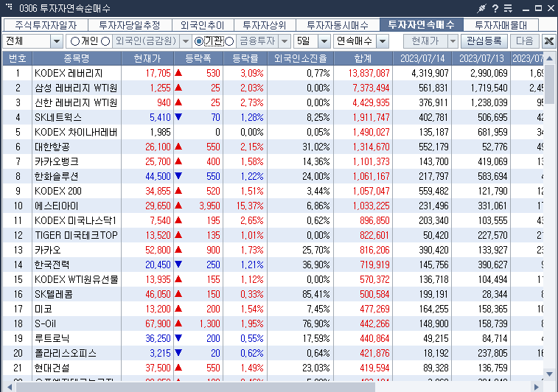Screen dimensions: 558x392
Task: Select the KODEX 레버리지 row name
Action: [x=69, y=73]
